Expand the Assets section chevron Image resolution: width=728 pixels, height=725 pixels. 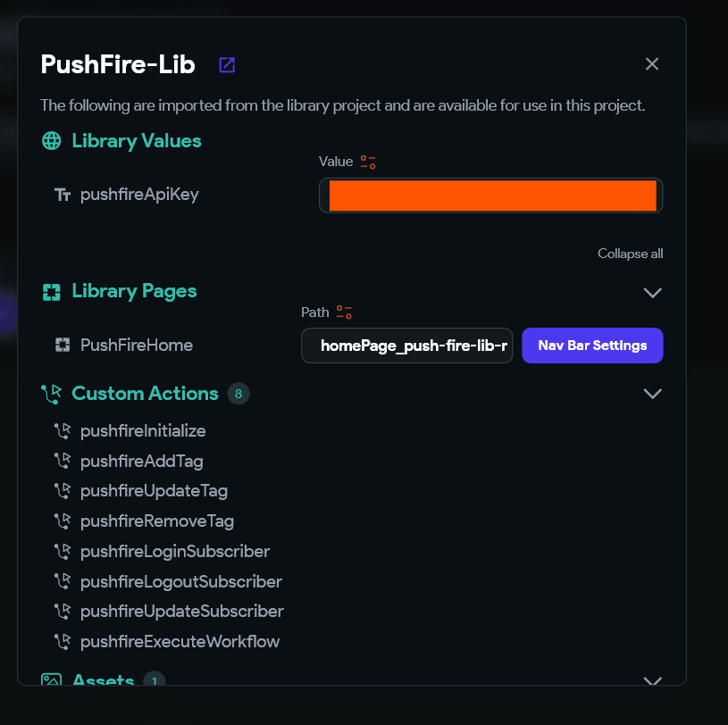click(653, 681)
